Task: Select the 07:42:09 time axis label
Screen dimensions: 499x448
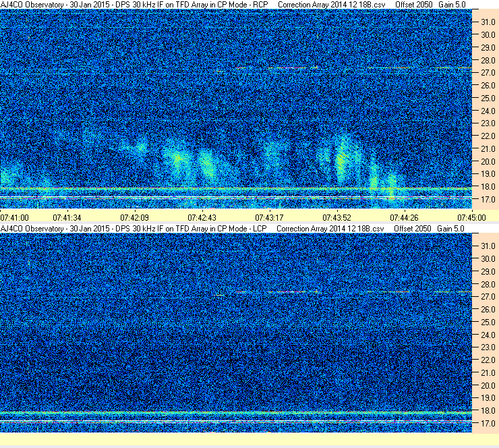Action: [x=134, y=218]
